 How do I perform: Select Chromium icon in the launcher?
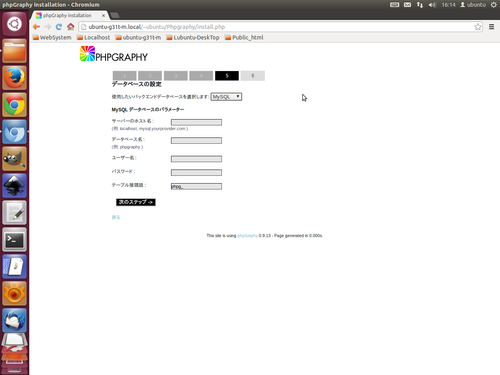pyautogui.click(x=14, y=132)
